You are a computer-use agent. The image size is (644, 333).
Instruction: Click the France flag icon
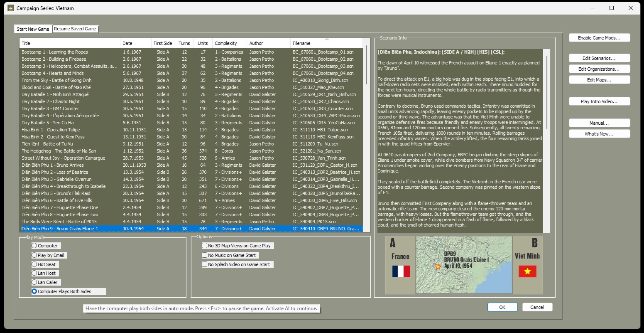[401, 271]
